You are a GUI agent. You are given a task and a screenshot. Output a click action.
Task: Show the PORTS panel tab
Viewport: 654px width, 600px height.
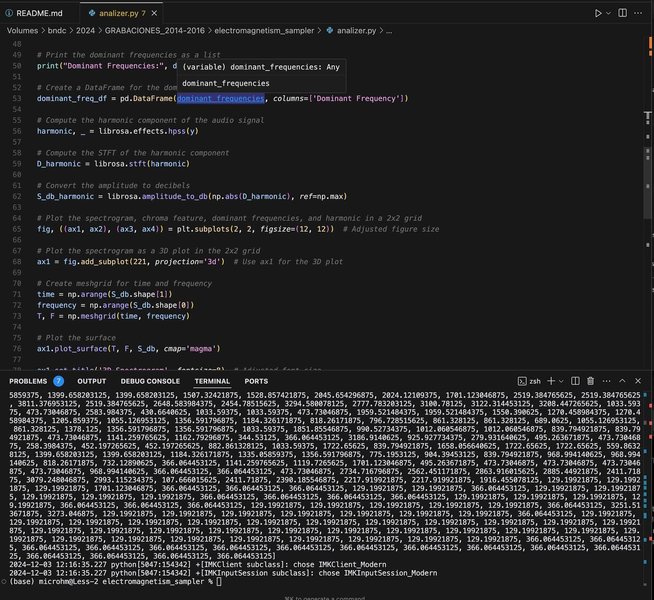(256, 381)
